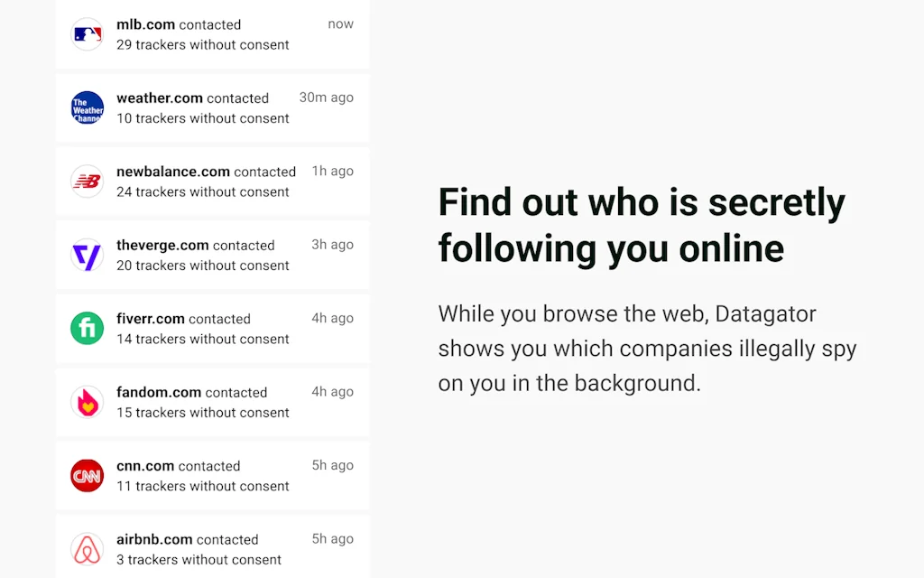Image resolution: width=924 pixels, height=578 pixels.
Task: Click the '30m ago' timestamp label
Action: [326, 98]
